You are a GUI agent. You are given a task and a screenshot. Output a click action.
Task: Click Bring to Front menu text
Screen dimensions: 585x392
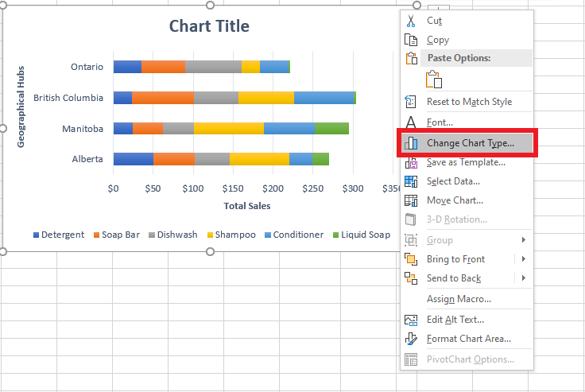[455, 259]
